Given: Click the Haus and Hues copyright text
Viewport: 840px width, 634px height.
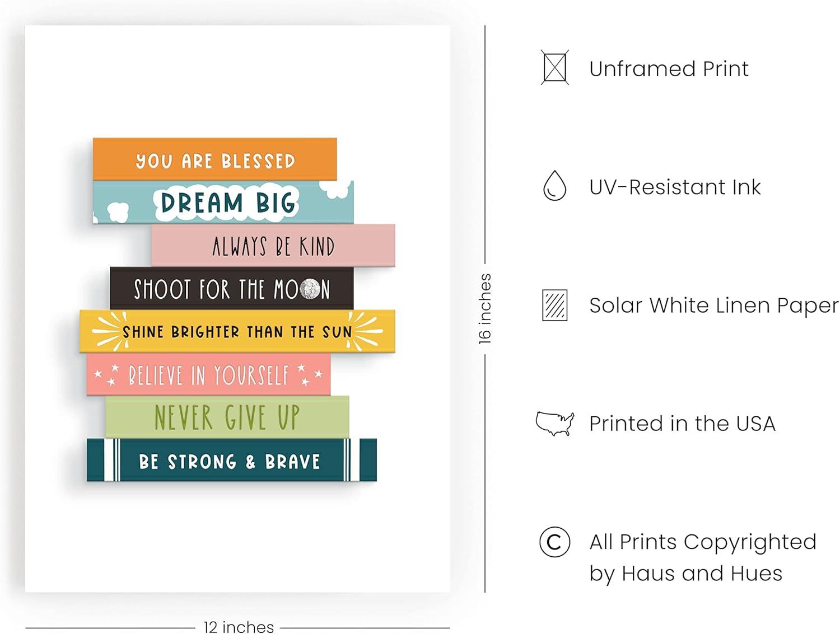Looking at the screenshot, I should pos(703,557).
